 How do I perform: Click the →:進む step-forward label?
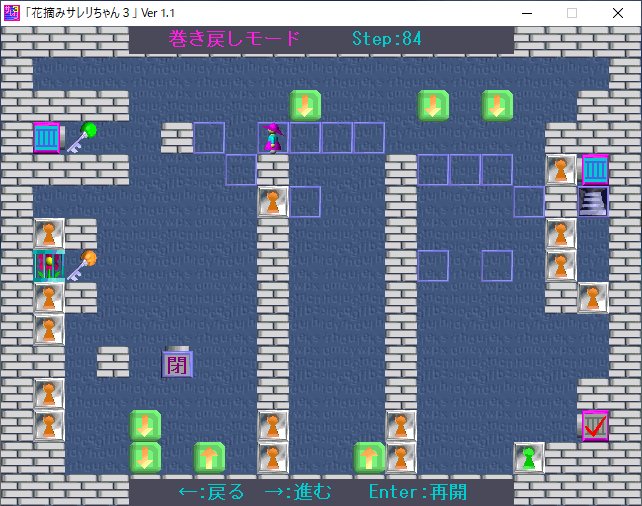[297, 491]
